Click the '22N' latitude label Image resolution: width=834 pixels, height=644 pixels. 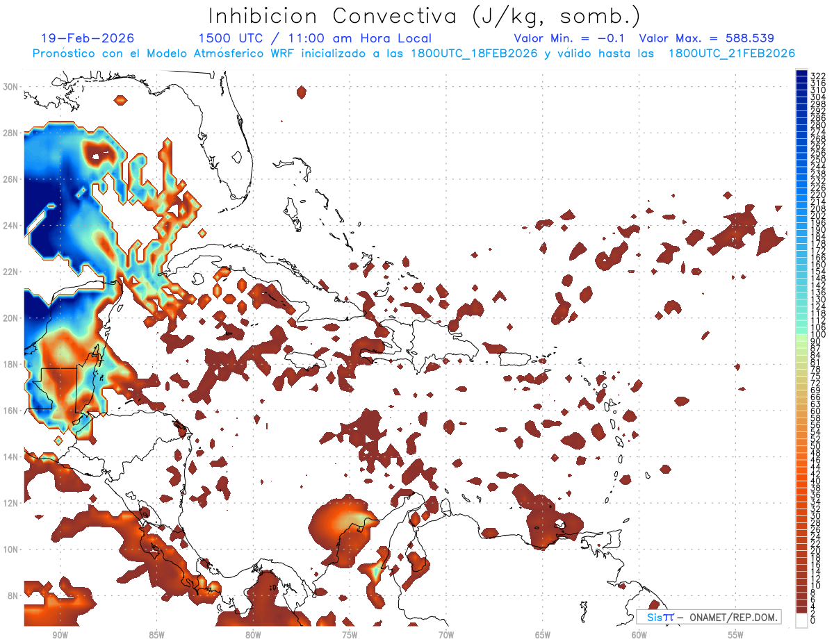tap(10, 272)
